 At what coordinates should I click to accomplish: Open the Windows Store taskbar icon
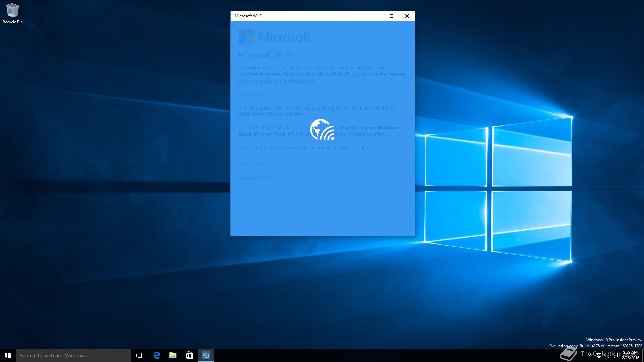click(x=189, y=355)
